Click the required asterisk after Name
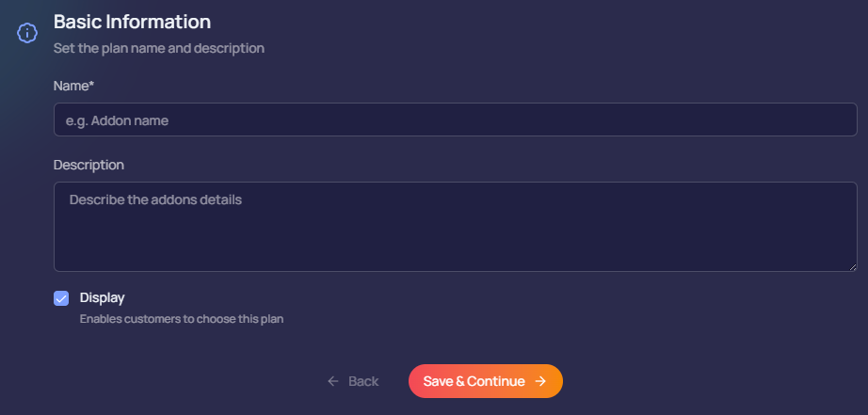Image resolution: width=868 pixels, height=415 pixels. coord(91,85)
